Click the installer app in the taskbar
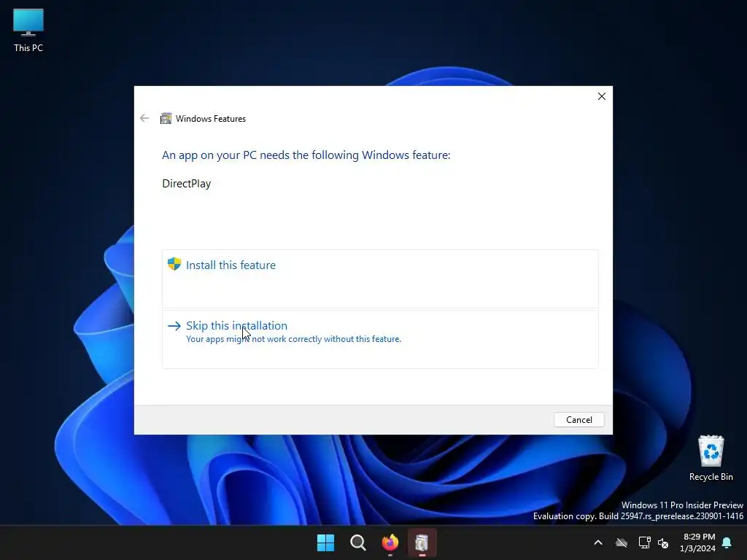This screenshot has width=747, height=560. (422, 542)
